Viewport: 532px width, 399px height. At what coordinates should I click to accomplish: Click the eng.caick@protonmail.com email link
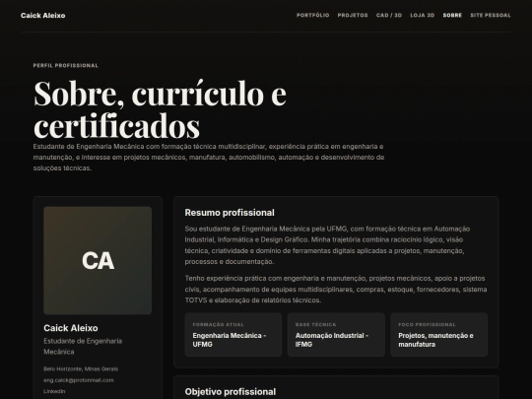79,380
